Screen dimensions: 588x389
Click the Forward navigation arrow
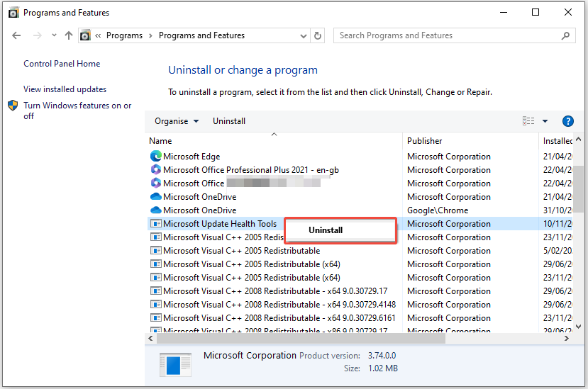37,35
